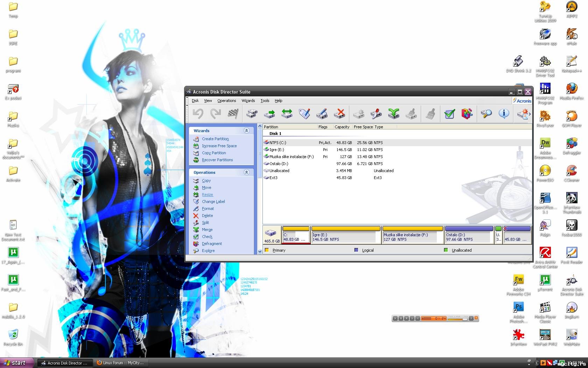Screen dimensions: 588x368
Task: Click the Split partition knife toolbar icon
Action: tap(376, 114)
